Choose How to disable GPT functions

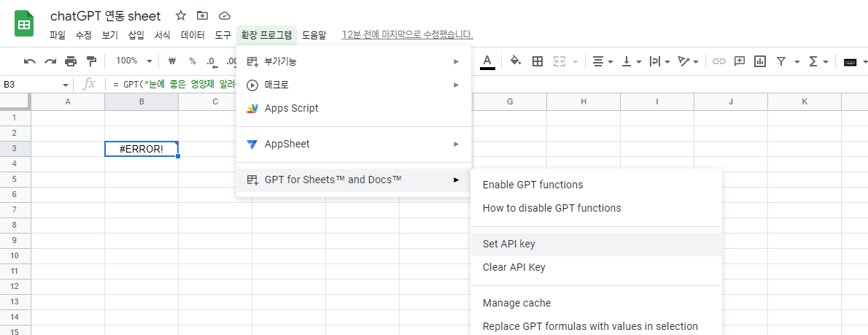596,208
